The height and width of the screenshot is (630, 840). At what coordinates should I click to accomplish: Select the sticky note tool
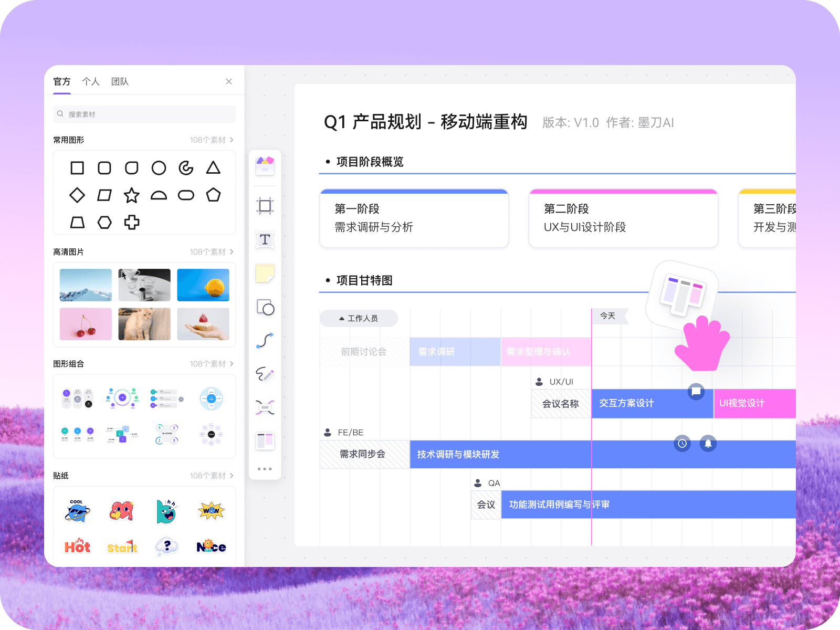[x=265, y=274]
